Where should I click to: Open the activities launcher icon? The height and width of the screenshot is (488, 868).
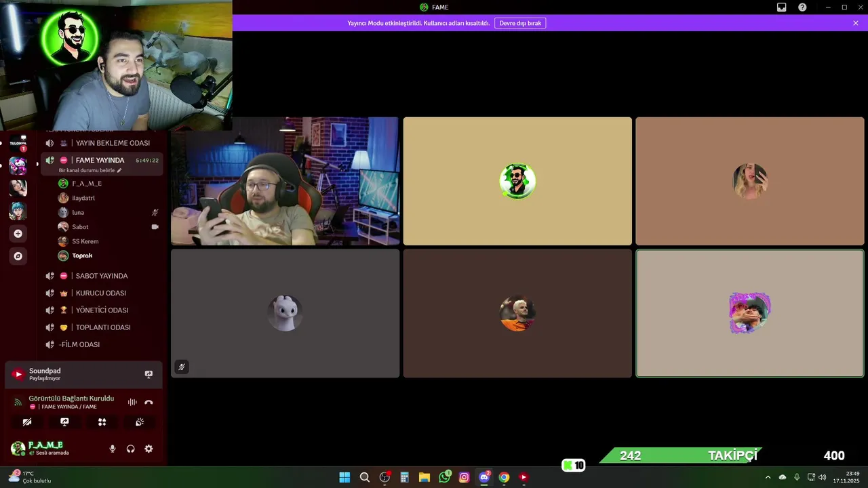click(x=102, y=422)
